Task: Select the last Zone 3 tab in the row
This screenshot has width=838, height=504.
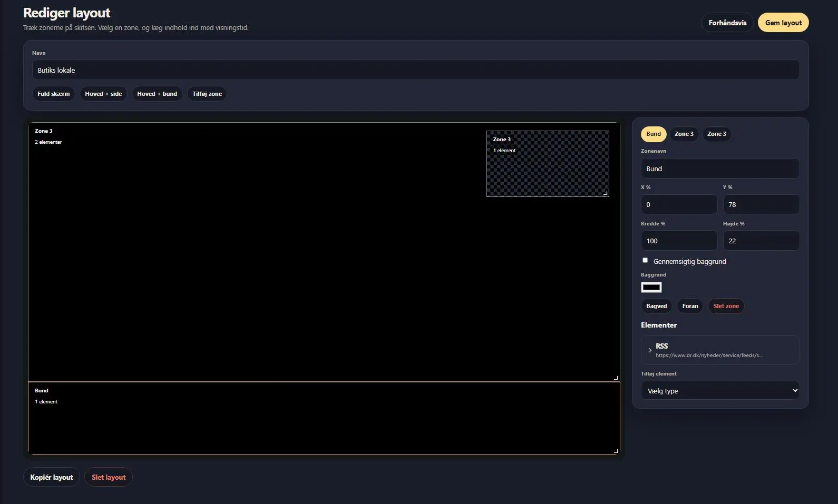Action: click(717, 134)
